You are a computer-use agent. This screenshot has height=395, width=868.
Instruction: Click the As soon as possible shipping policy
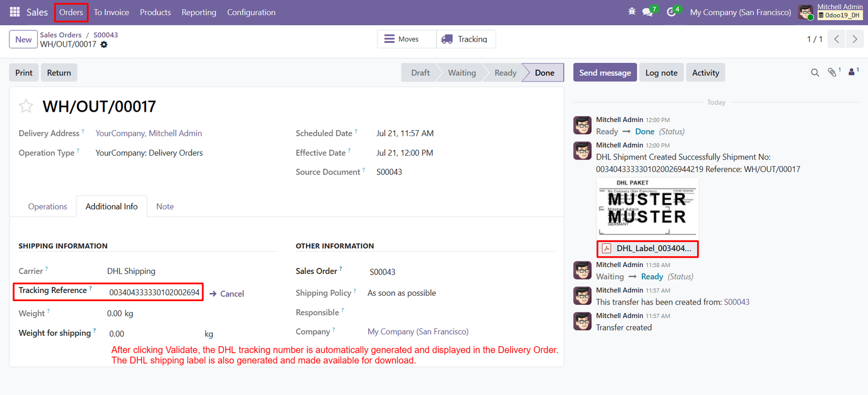pos(401,293)
